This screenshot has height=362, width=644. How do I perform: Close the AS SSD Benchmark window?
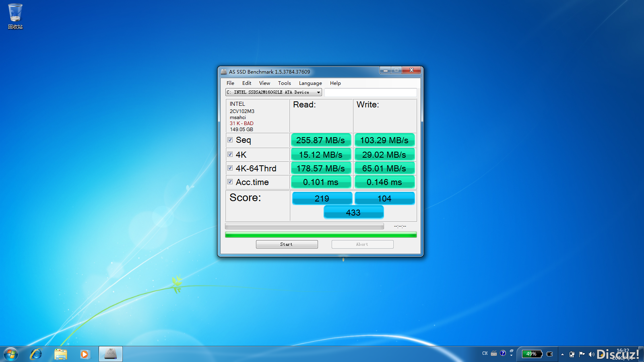coord(411,70)
